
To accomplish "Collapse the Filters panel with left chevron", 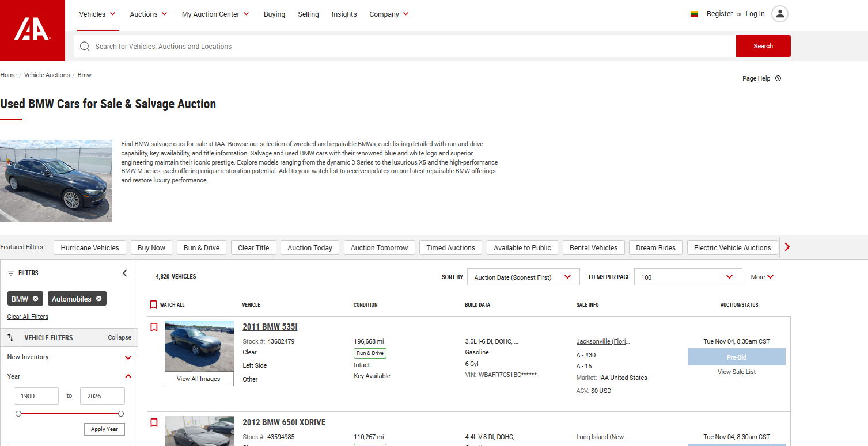I will click(125, 273).
